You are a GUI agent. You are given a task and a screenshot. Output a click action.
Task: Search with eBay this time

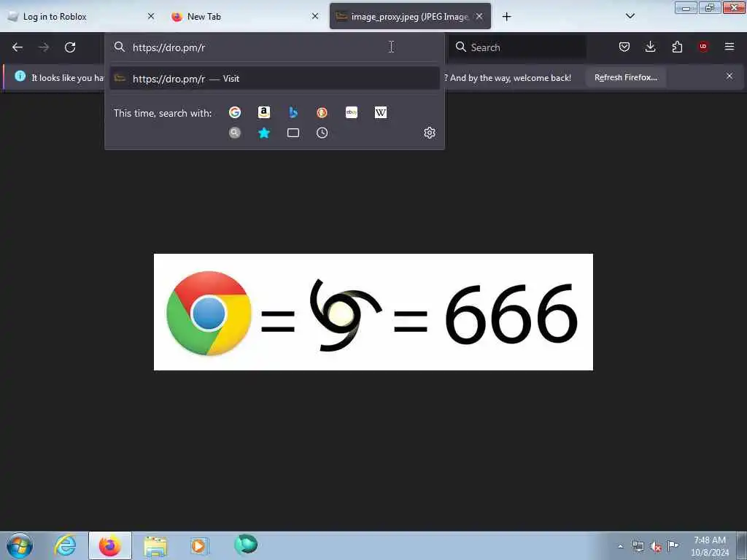coord(352,112)
